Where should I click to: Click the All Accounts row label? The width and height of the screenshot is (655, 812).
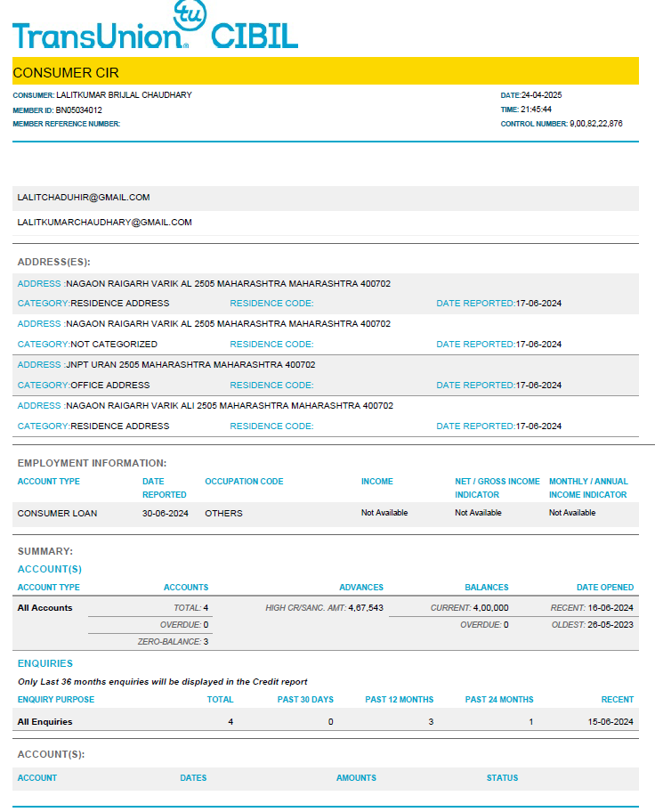(x=45, y=607)
